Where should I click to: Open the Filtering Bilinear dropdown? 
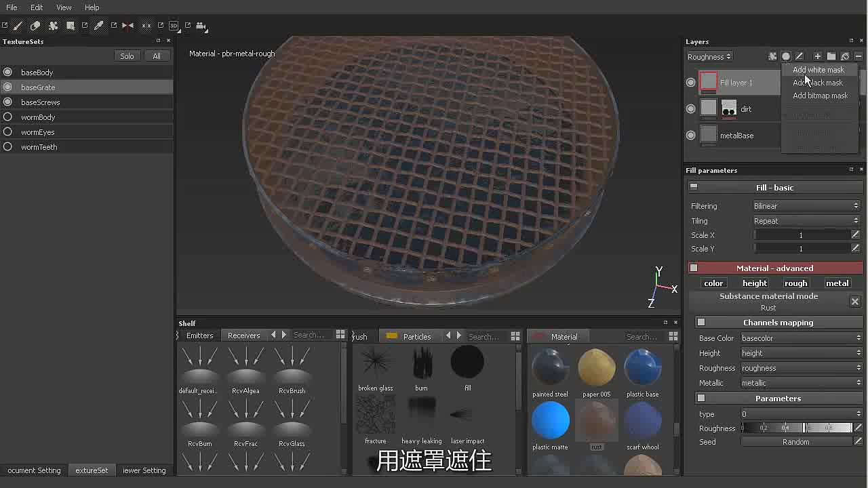(806, 206)
